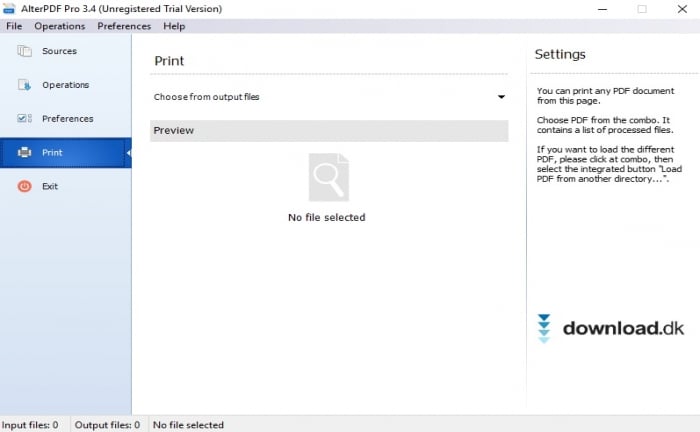Click the download.dk arrow logo
The height and width of the screenshot is (432, 700).
click(544, 329)
